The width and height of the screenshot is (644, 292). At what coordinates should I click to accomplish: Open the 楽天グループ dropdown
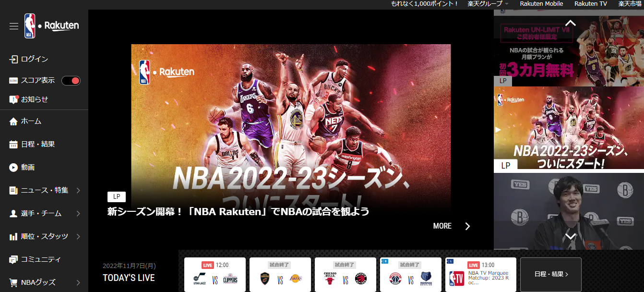486,4
